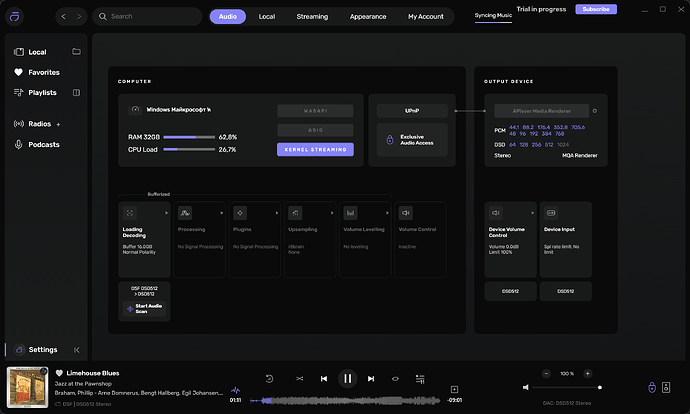Image resolution: width=690 pixels, height=414 pixels.
Task: Go forward with the right arrow
Action: 79,17
